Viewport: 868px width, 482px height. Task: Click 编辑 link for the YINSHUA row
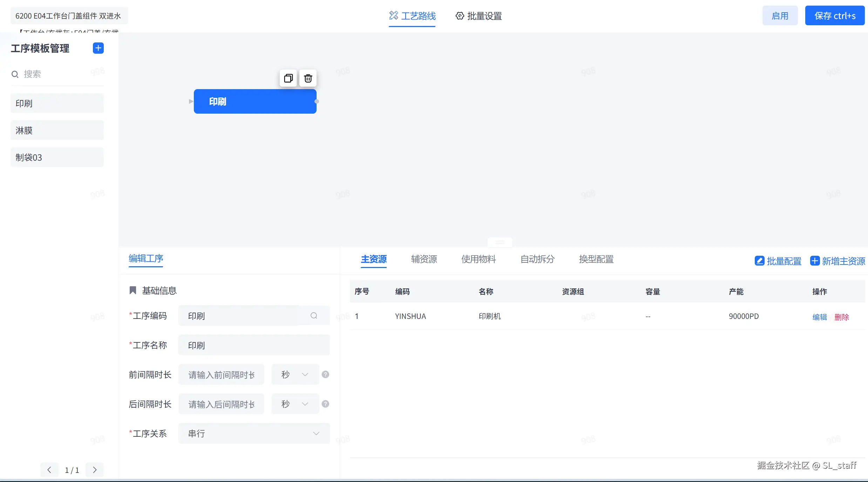pyautogui.click(x=819, y=317)
